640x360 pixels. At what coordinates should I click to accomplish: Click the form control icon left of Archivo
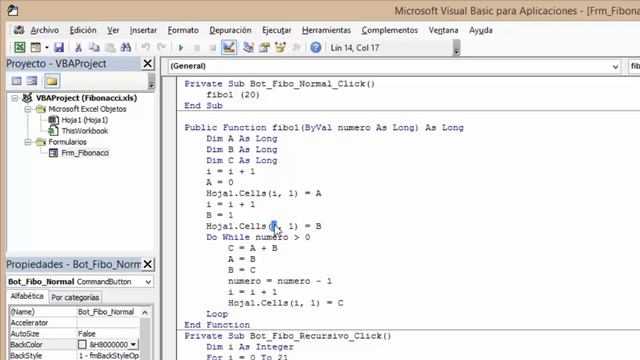click(x=18, y=30)
